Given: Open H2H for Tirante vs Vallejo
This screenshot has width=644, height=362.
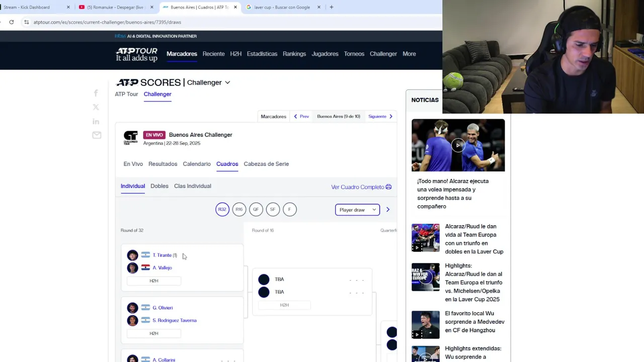Looking at the screenshot, I should click(154, 281).
